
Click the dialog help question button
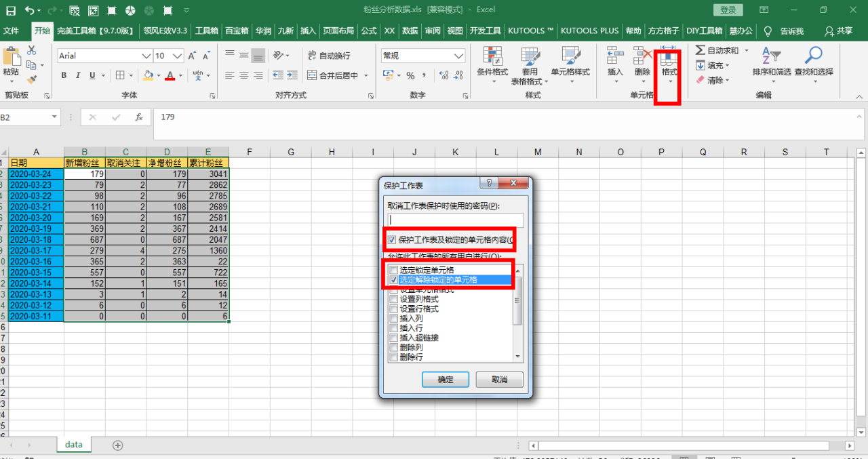[488, 184]
